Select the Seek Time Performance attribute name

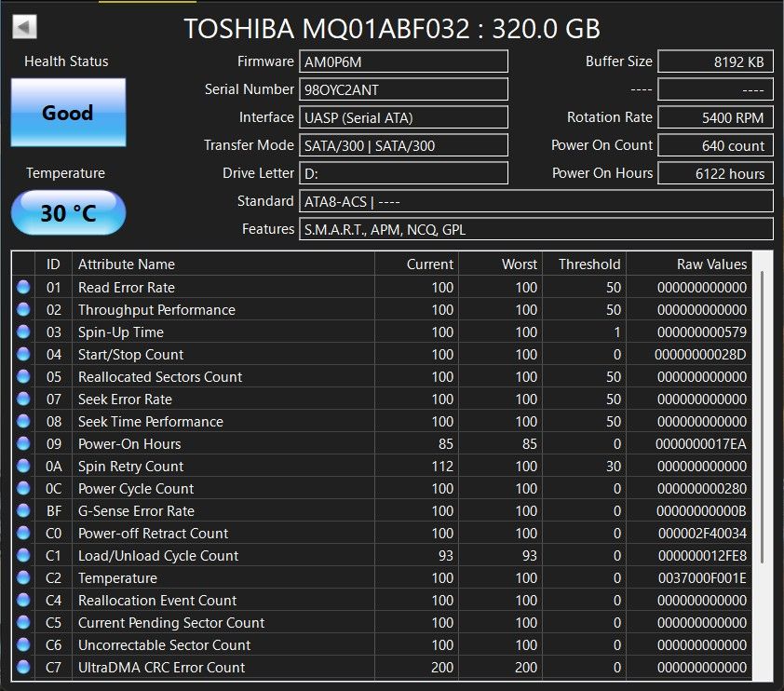tap(151, 422)
